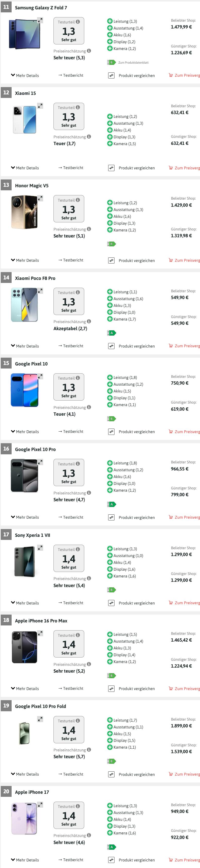Click Honor Magic V5 energy label B icon
200x868 pixels.
pos(111,244)
